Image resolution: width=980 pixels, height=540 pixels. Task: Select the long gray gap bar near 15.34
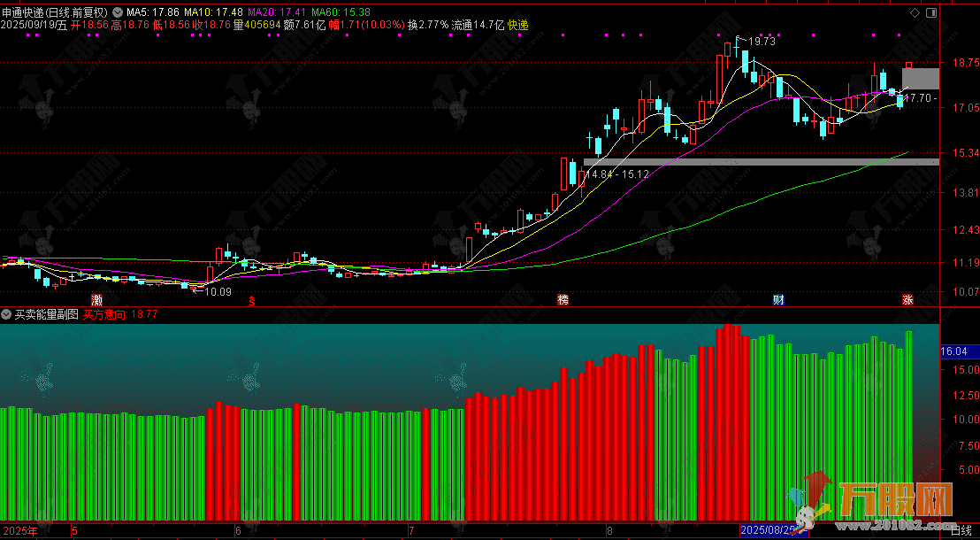coord(762,161)
